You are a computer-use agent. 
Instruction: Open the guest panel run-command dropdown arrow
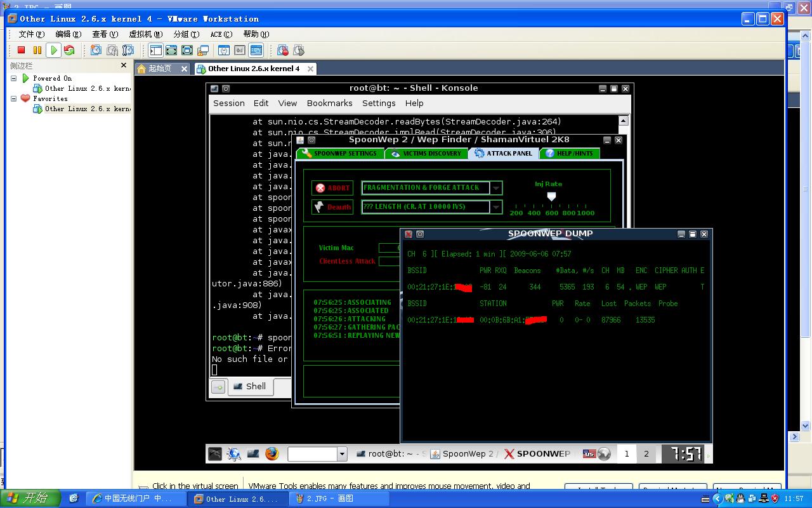click(342, 453)
